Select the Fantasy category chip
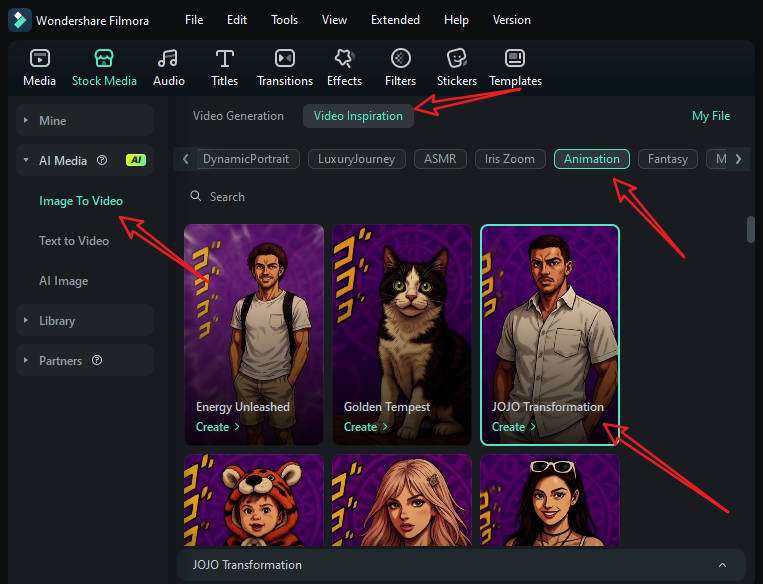The image size is (763, 584). 668,159
